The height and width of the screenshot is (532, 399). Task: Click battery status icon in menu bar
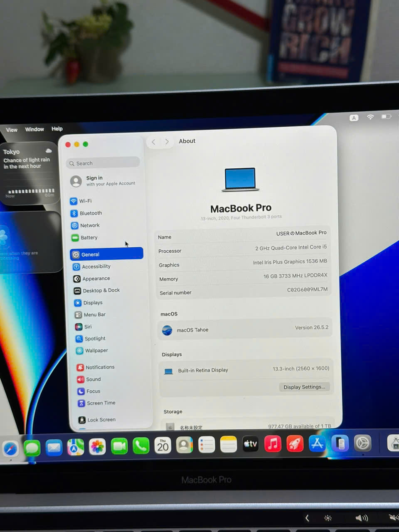point(387,116)
